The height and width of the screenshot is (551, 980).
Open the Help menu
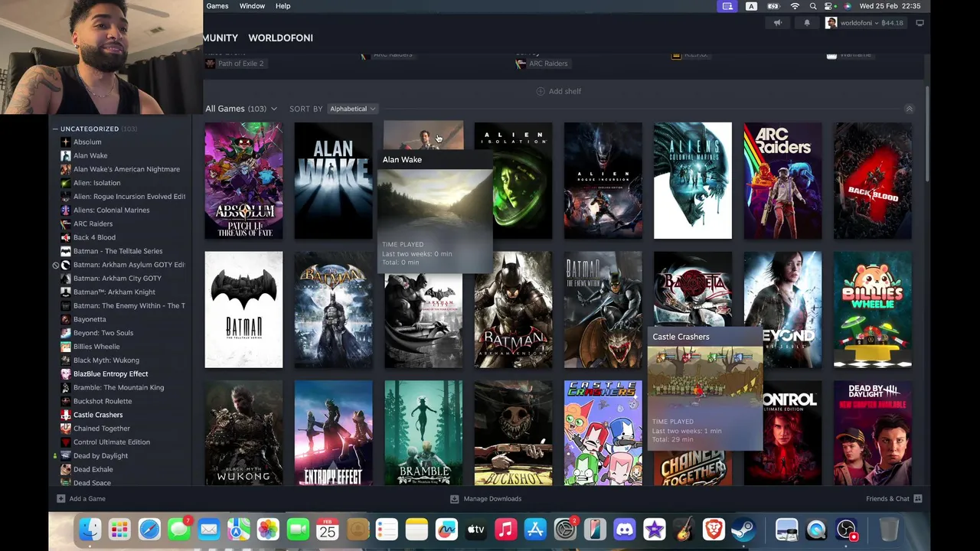pyautogui.click(x=283, y=6)
